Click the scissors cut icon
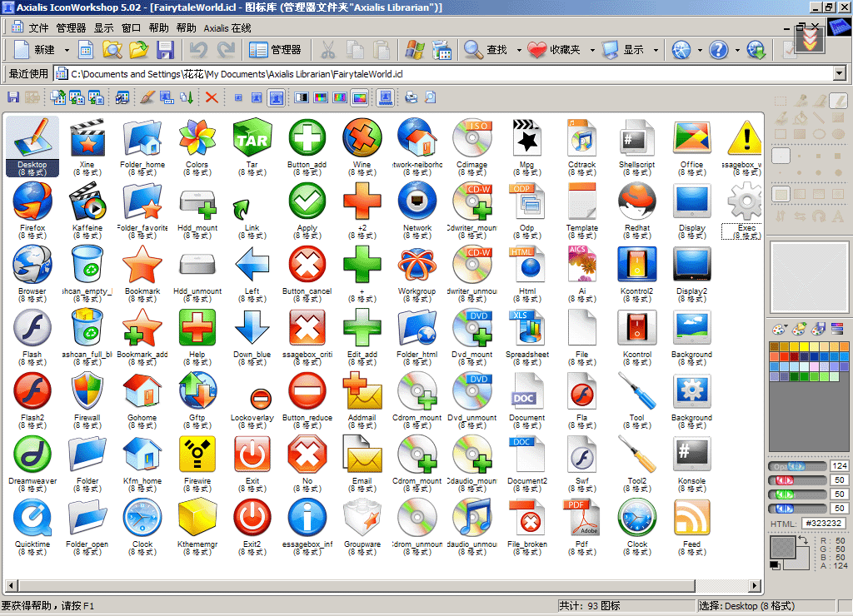 (327, 50)
